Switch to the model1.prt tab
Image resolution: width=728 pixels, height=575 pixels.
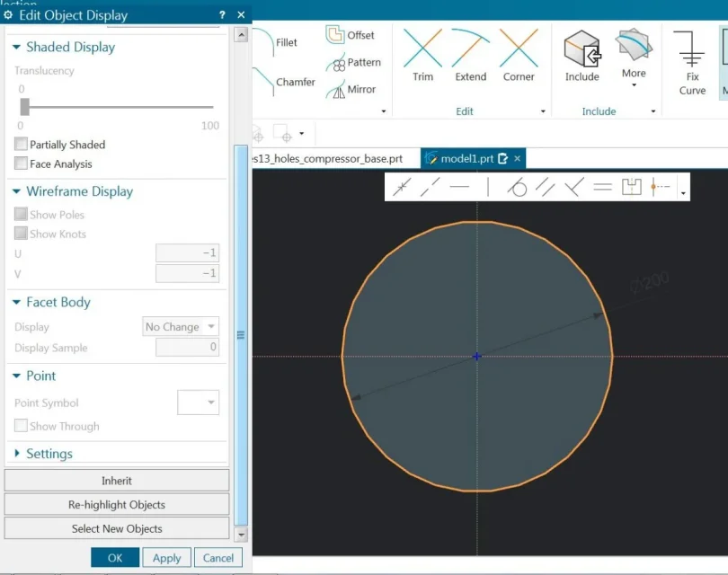[x=466, y=159]
